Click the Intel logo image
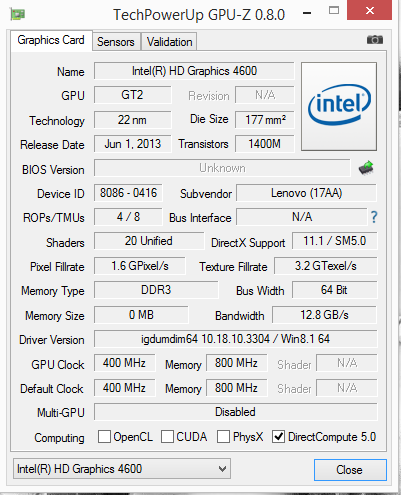Viewport: 401px width, 495px height. [339, 106]
